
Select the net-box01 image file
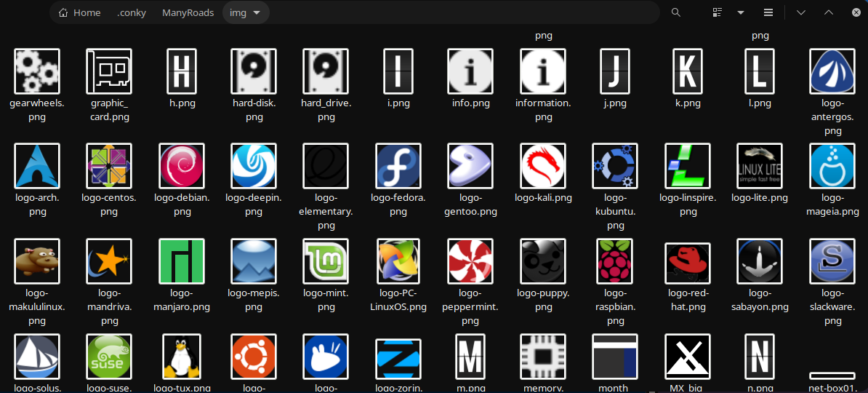[832, 376]
